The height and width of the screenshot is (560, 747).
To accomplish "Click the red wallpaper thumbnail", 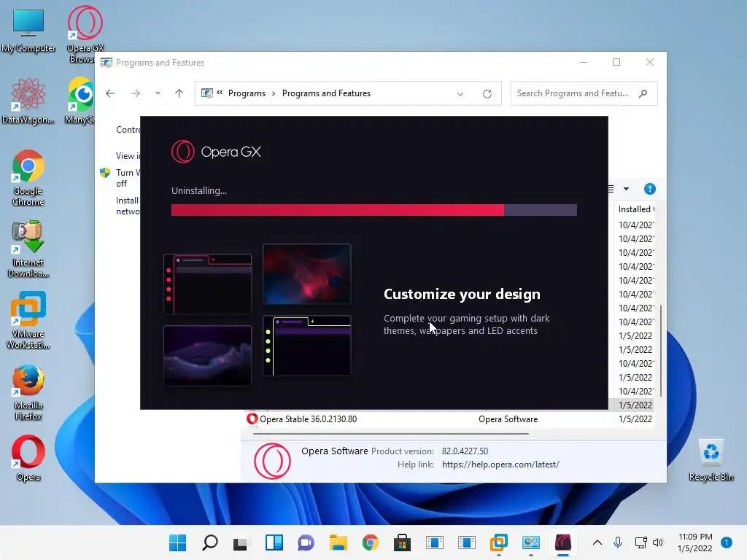I will (x=307, y=274).
